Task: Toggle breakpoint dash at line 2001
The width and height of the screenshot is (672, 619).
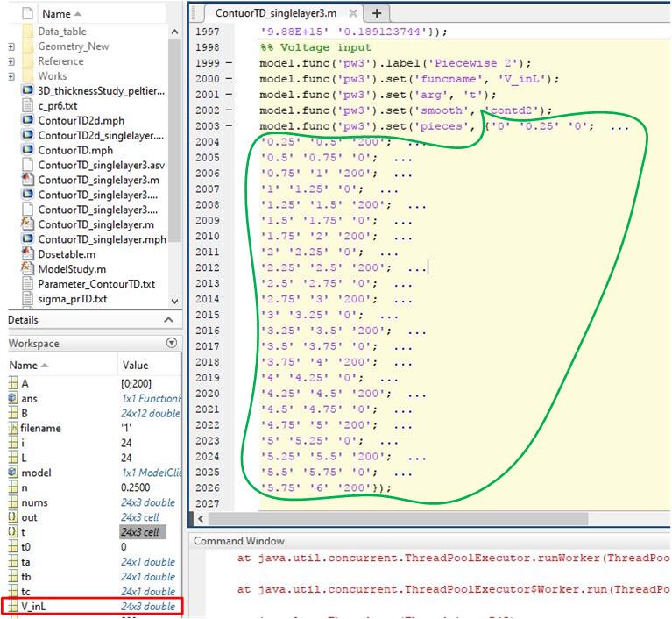Action: 229,95
